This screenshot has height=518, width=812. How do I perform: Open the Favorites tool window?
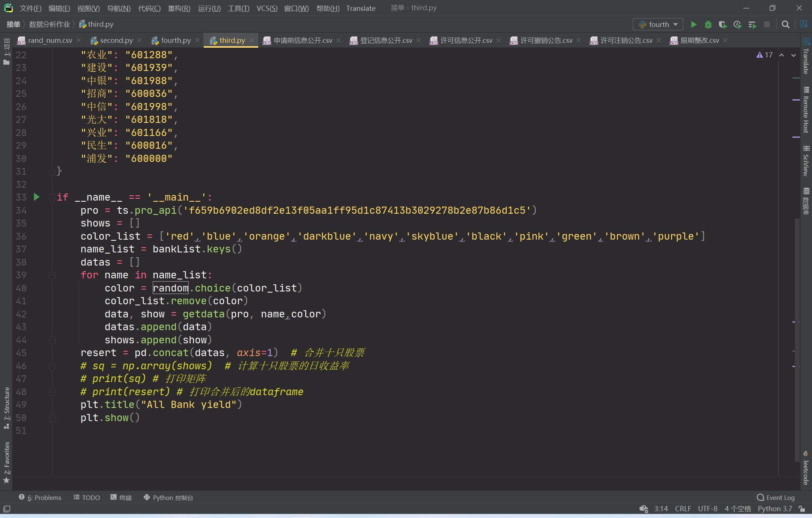[6, 462]
